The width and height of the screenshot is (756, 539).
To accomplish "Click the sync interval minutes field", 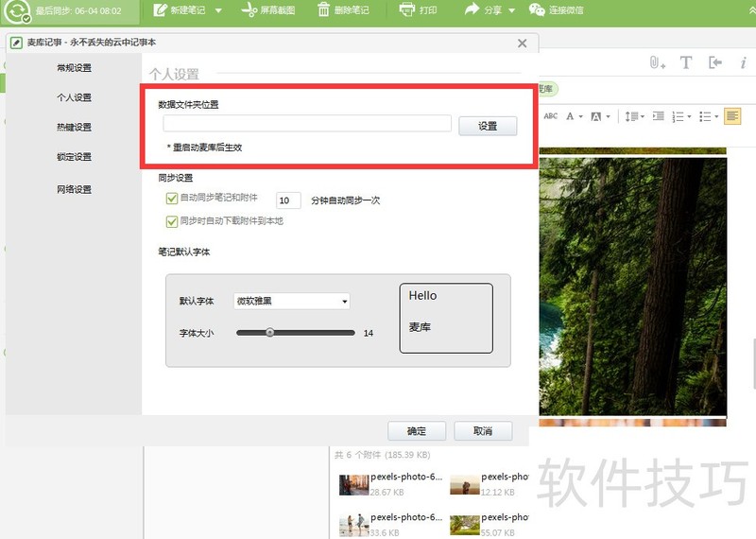I will point(288,200).
